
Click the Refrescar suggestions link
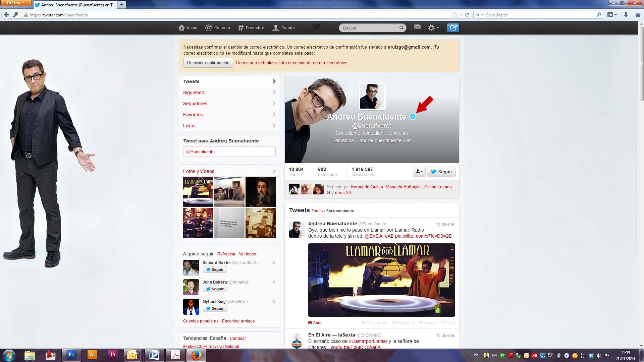point(226,254)
